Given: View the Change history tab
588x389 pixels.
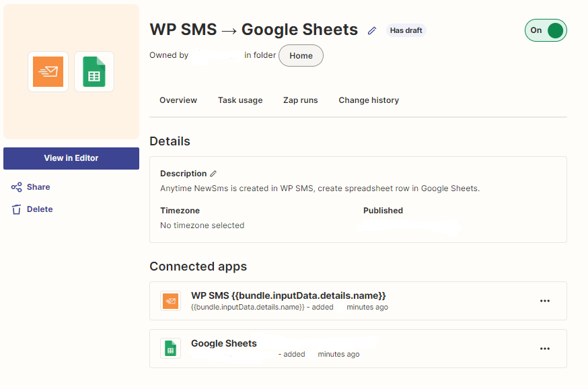Looking at the screenshot, I should (369, 100).
